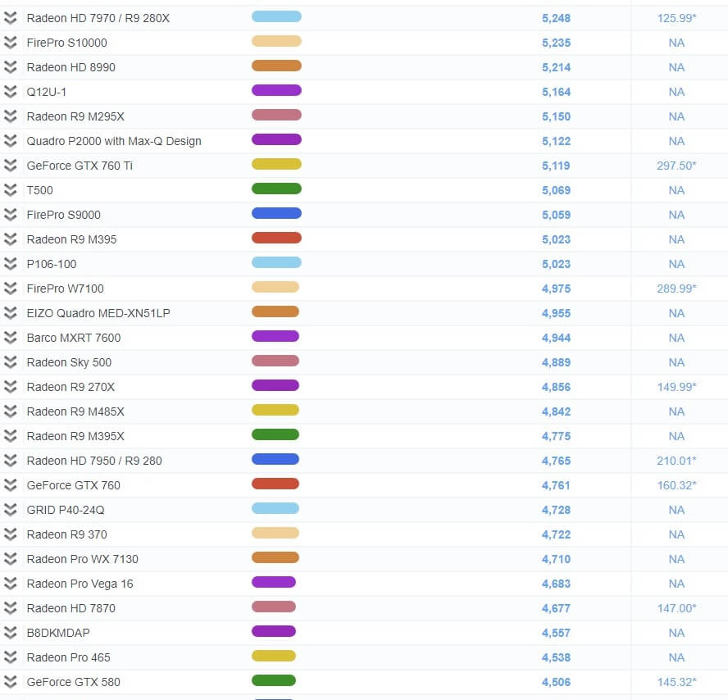Expand the Radeon HD 8990 row chevron

pyautogui.click(x=10, y=67)
